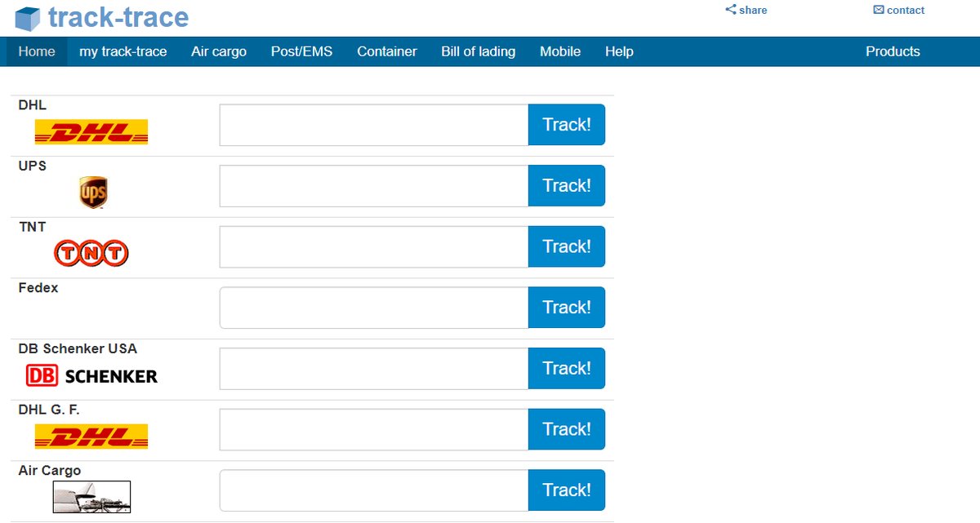Click the track-trace cube logo icon
The width and height of the screenshot is (980, 523).
(x=28, y=19)
